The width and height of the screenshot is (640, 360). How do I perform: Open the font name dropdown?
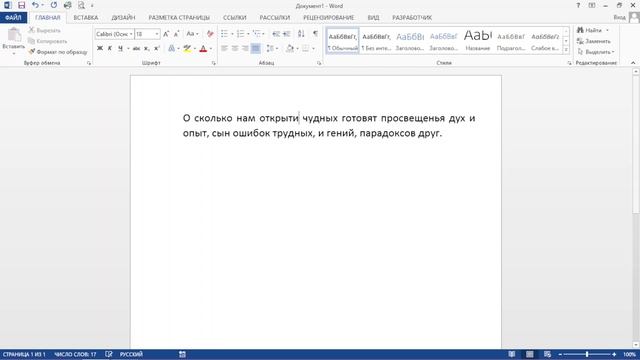pyautogui.click(x=131, y=34)
